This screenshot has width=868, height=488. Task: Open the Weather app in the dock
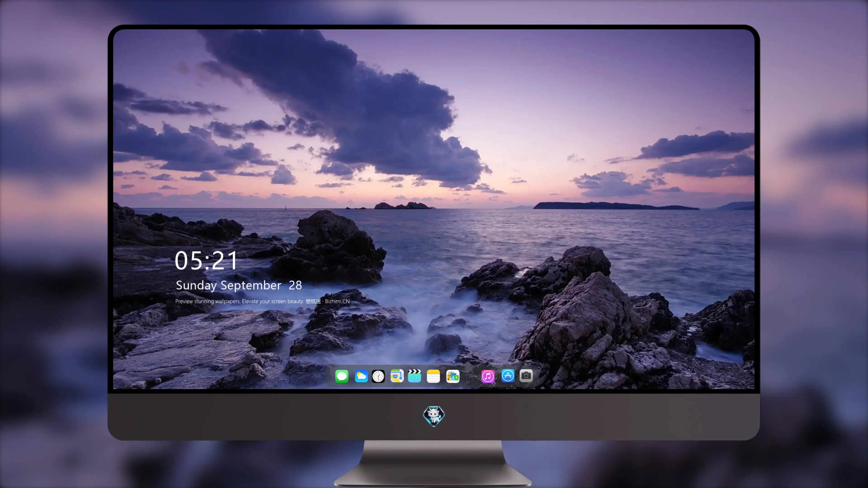pyautogui.click(x=361, y=376)
